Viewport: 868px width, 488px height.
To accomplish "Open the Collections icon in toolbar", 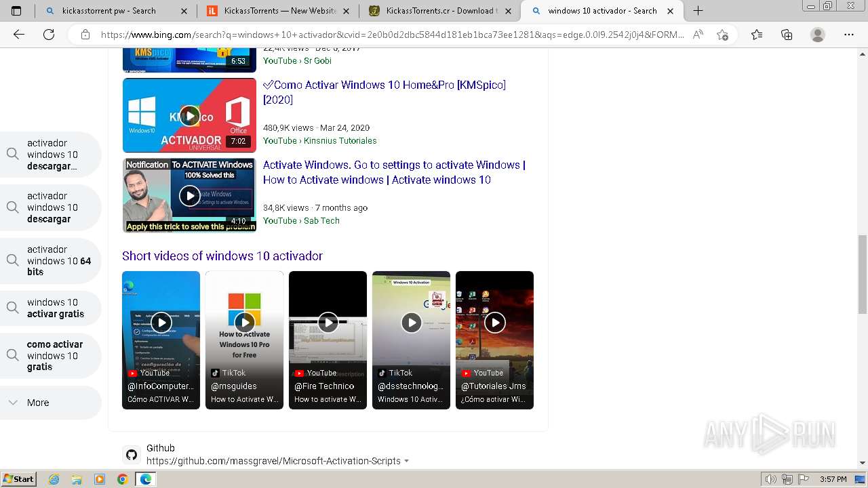I will [x=787, y=35].
